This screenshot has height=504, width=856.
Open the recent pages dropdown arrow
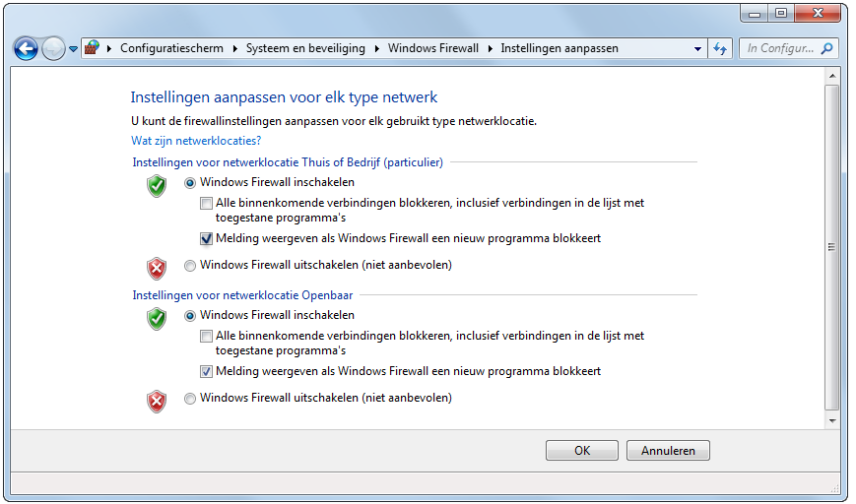click(73, 48)
